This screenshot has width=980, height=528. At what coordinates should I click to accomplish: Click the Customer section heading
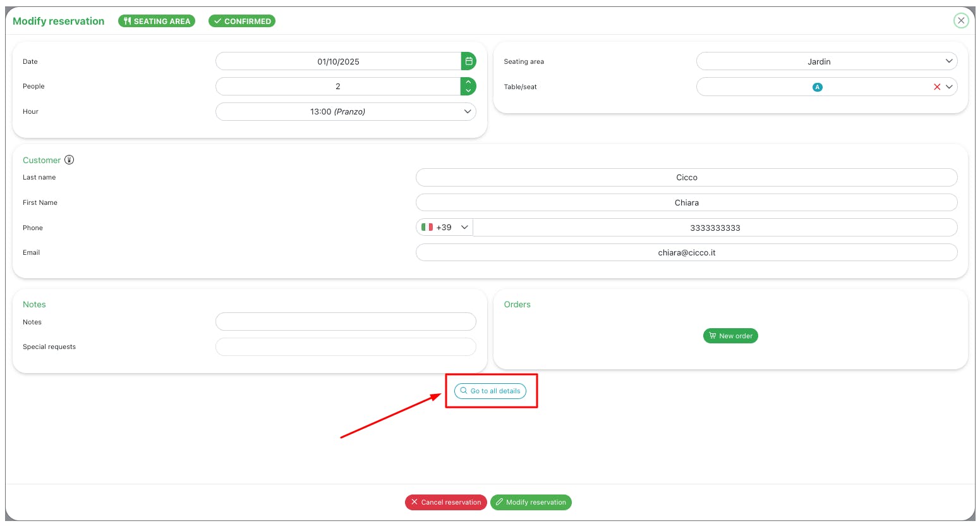[x=42, y=160]
